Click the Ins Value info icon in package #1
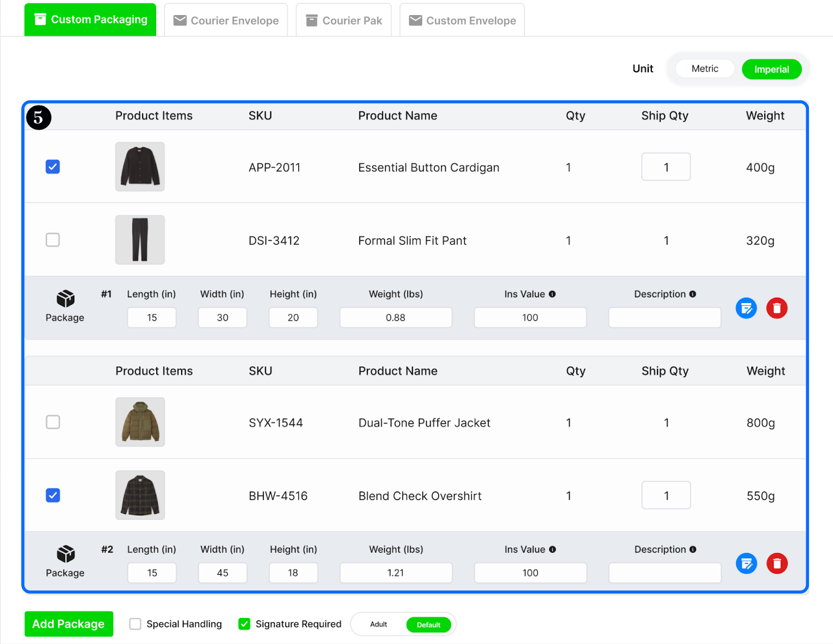This screenshot has height=644, width=833. (x=552, y=294)
